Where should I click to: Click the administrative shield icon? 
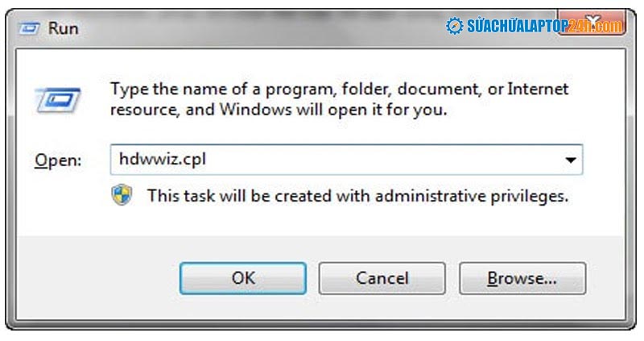click(122, 195)
